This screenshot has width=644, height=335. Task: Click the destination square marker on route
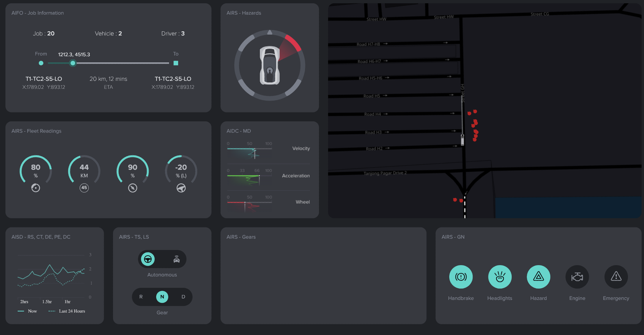176,63
